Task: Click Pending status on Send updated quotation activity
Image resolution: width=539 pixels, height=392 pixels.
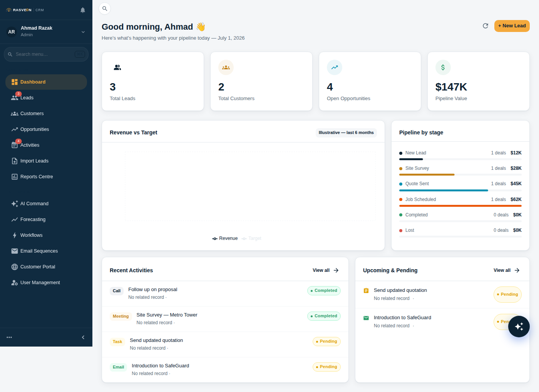Action: 326,342
